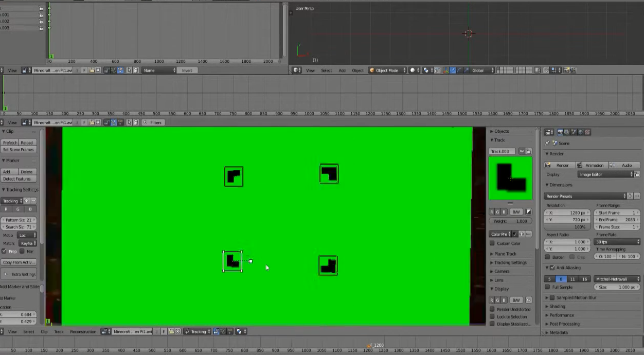The width and height of the screenshot is (644, 355).
Task: Open the Object Mode dropdown
Action: pyautogui.click(x=387, y=70)
